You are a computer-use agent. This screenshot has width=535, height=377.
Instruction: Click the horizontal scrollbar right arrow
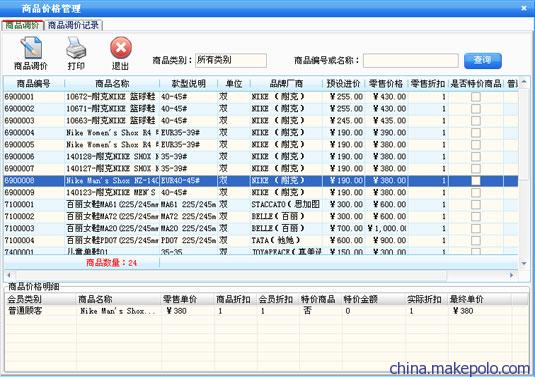click(x=511, y=275)
